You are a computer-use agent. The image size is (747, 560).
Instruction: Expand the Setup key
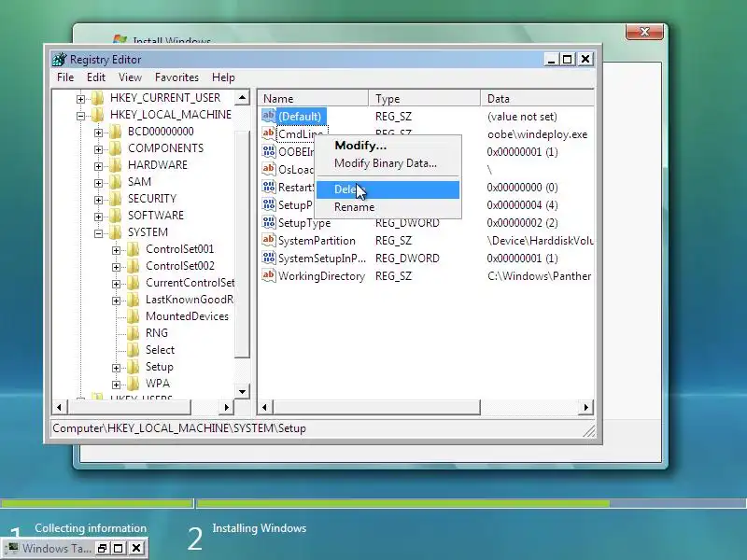(116, 368)
